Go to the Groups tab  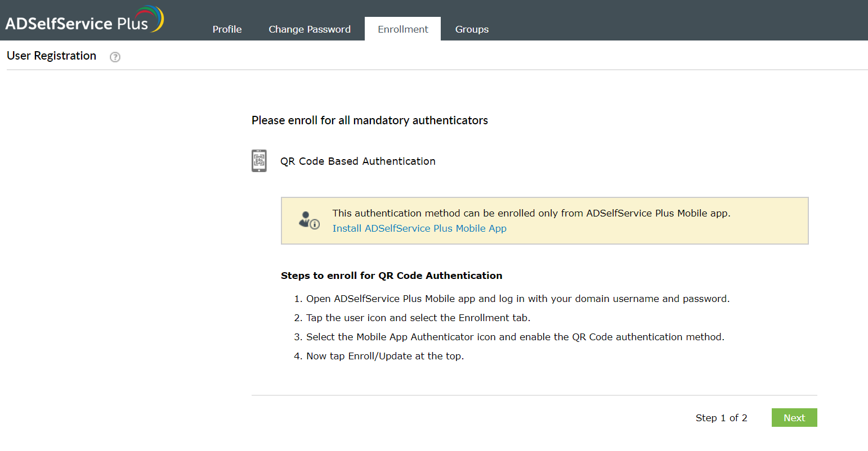pos(472,29)
